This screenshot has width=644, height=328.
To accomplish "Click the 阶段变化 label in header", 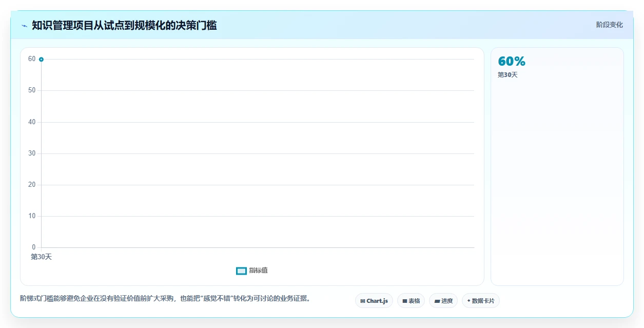I will 610,25.
